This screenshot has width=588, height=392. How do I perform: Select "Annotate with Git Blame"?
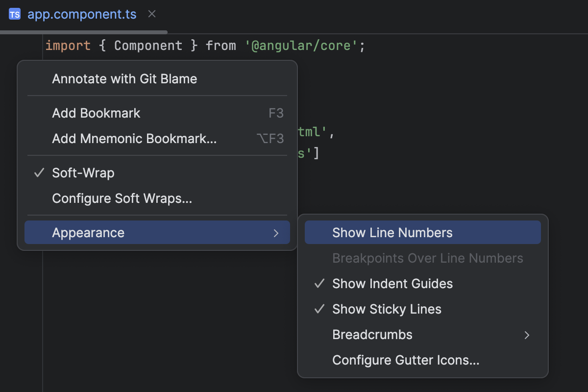click(x=124, y=78)
